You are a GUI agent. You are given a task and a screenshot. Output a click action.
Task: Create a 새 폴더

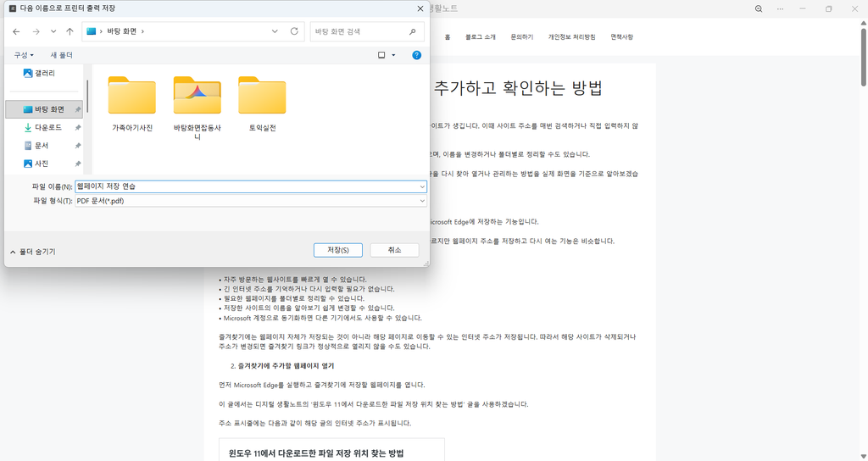tap(61, 55)
